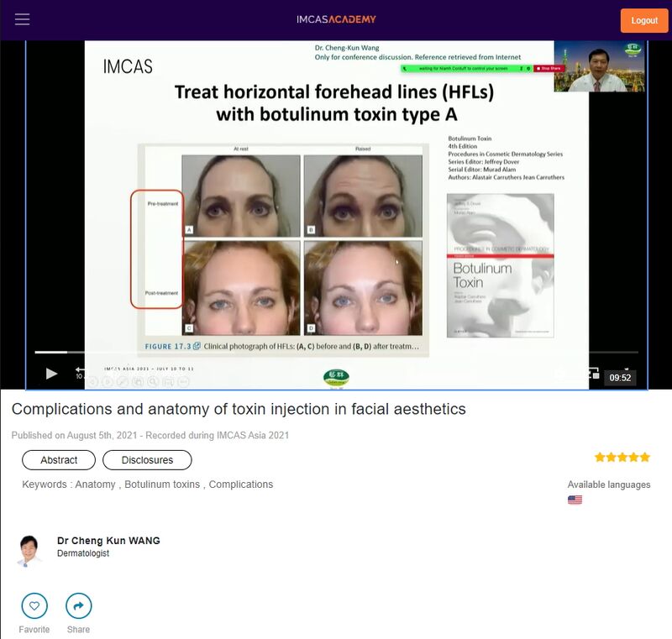Click the 'Published on August 5th, 2021' line

tap(150, 435)
